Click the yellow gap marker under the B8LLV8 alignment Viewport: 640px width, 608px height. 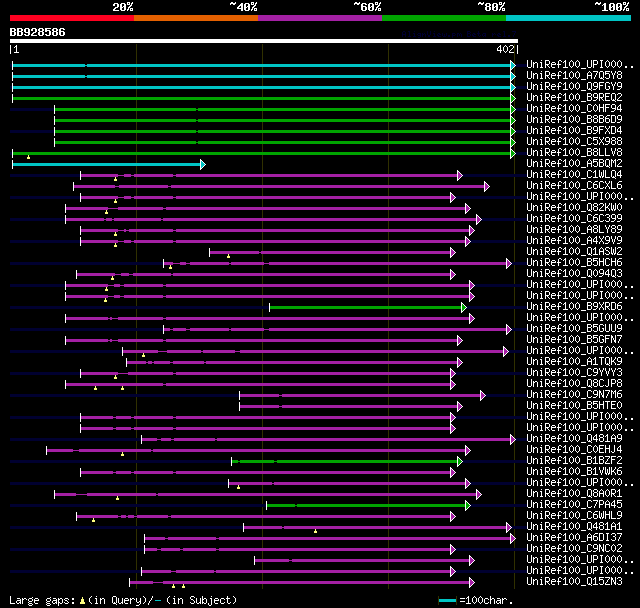[x=29, y=157]
